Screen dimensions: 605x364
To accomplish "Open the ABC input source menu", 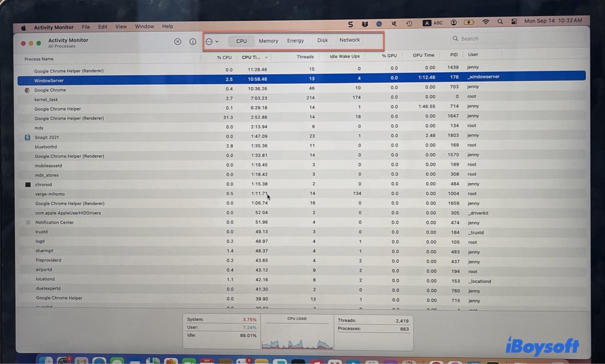I will click(x=433, y=23).
